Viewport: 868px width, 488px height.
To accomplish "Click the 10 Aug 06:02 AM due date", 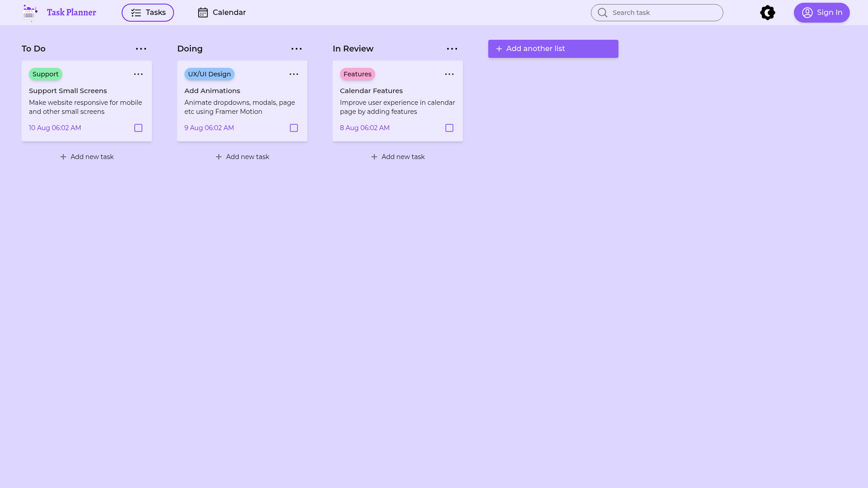I will pos(55,128).
